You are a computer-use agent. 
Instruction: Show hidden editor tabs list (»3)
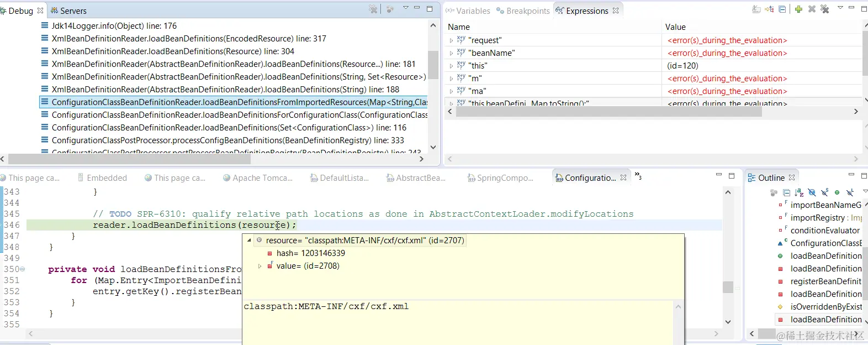[x=638, y=176]
